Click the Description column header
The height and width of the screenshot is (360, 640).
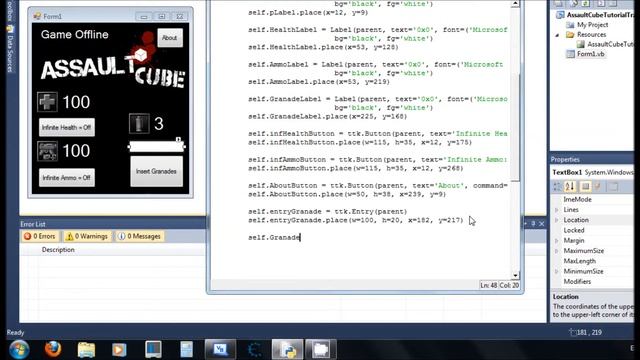coord(58,249)
